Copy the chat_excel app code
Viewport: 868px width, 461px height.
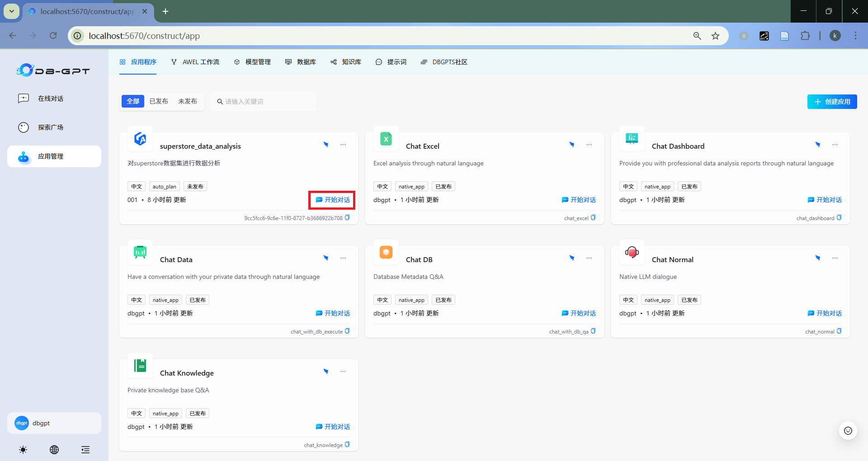point(593,218)
